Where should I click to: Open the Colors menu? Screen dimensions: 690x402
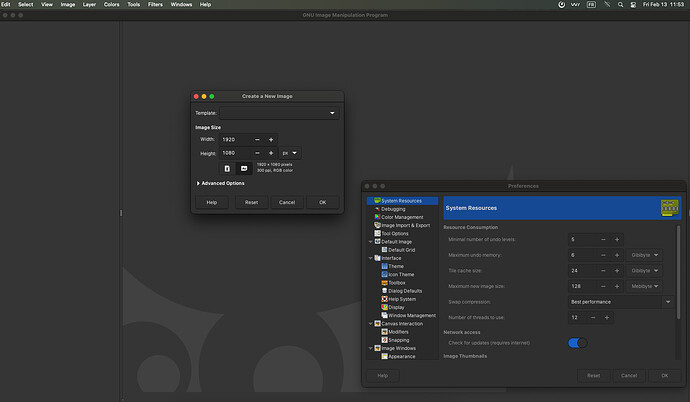(112, 5)
